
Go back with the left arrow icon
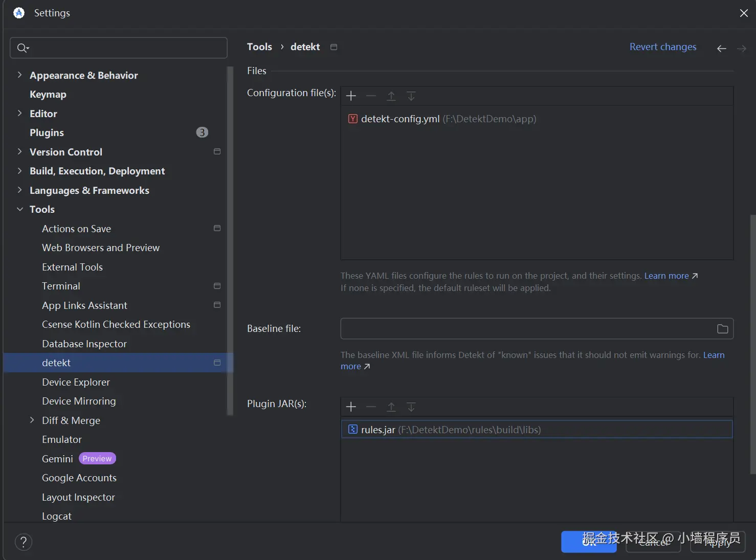point(722,49)
